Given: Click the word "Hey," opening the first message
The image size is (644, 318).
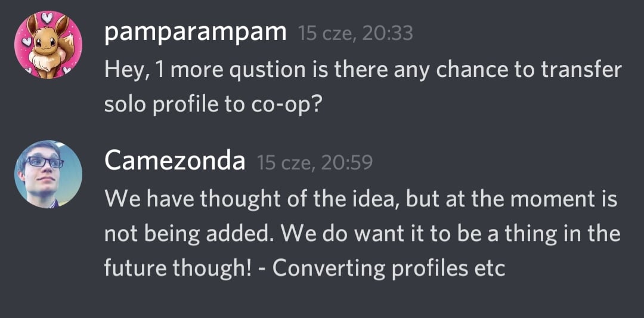Looking at the screenshot, I should point(123,71).
